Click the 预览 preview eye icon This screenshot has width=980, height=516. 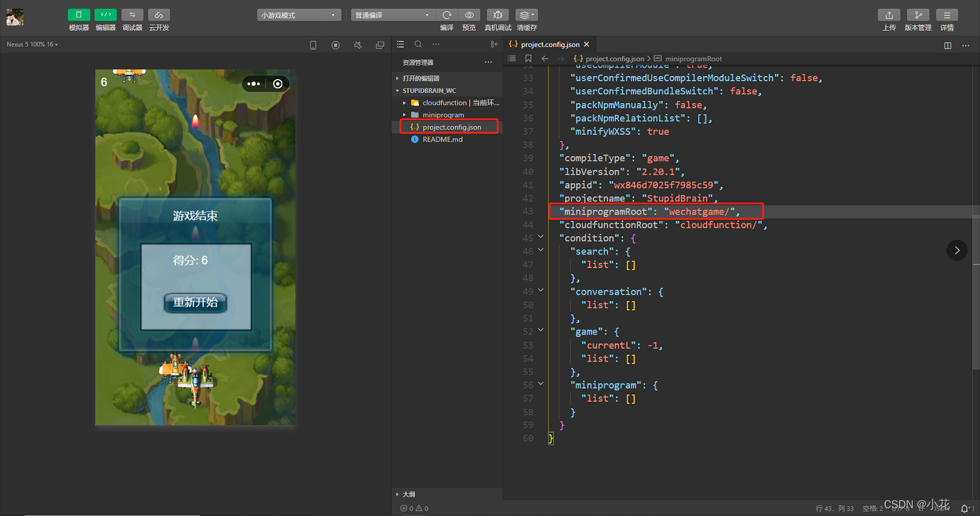(469, 15)
